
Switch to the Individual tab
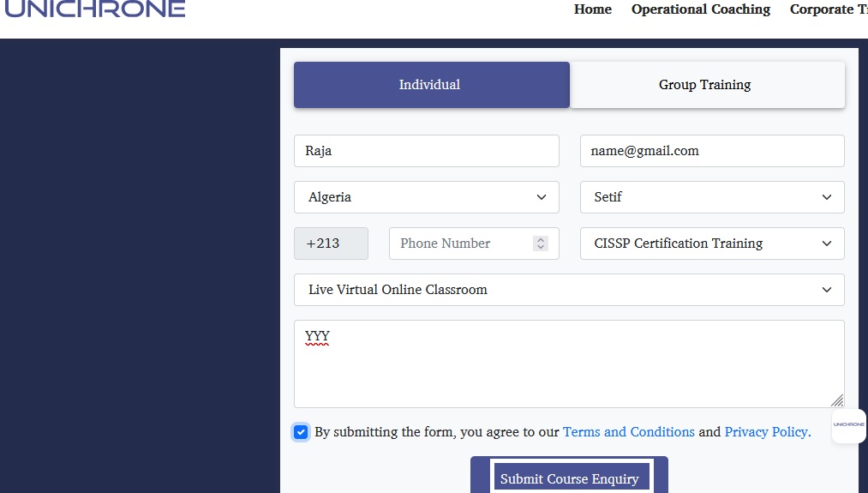(431, 85)
